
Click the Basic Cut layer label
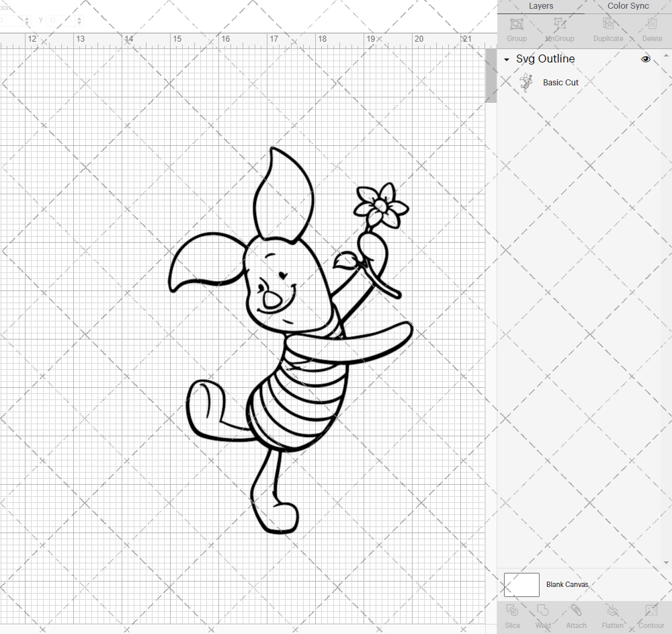560,82
